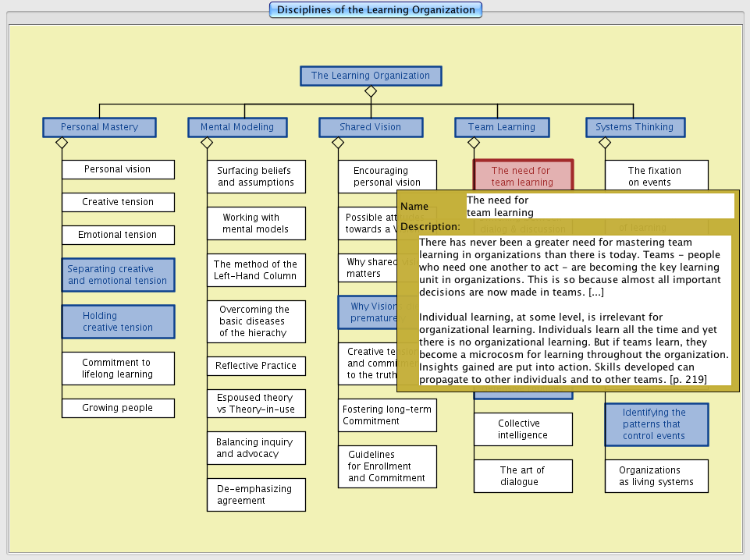Click the diamond under Mental Modeling
The height and width of the screenshot is (560, 750).
pyautogui.click(x=207, y=143)
